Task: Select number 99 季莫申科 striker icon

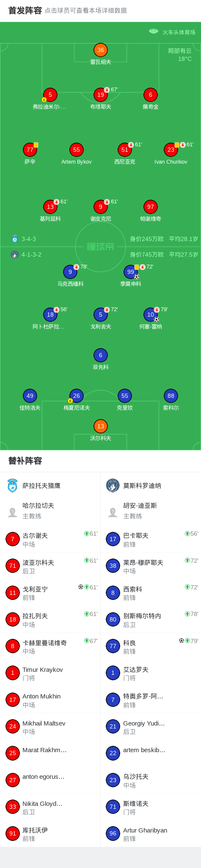Action: [x=131, y=272]
